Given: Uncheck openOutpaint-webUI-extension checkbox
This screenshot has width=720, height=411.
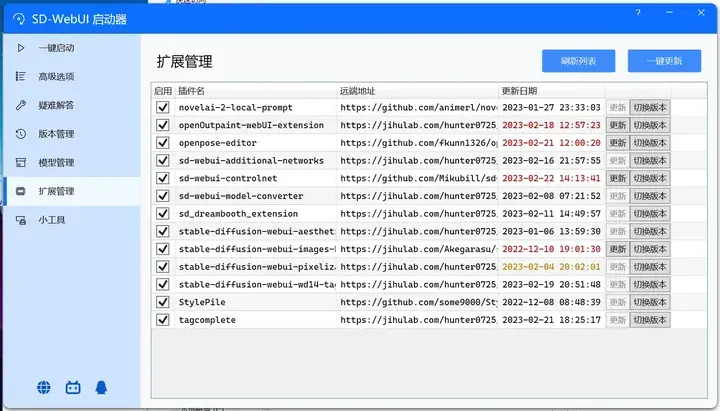Looking at the screenshot, I should pyautogui.click(x=163, y=125).
